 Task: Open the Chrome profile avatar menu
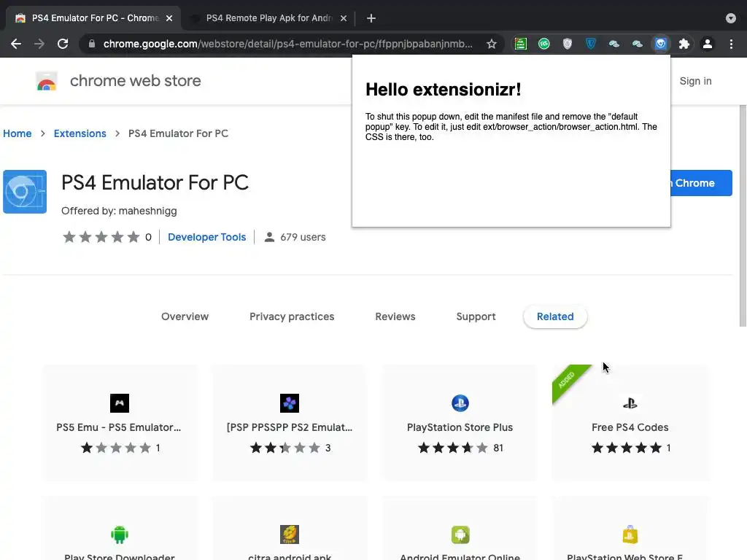tap(708, 44)
